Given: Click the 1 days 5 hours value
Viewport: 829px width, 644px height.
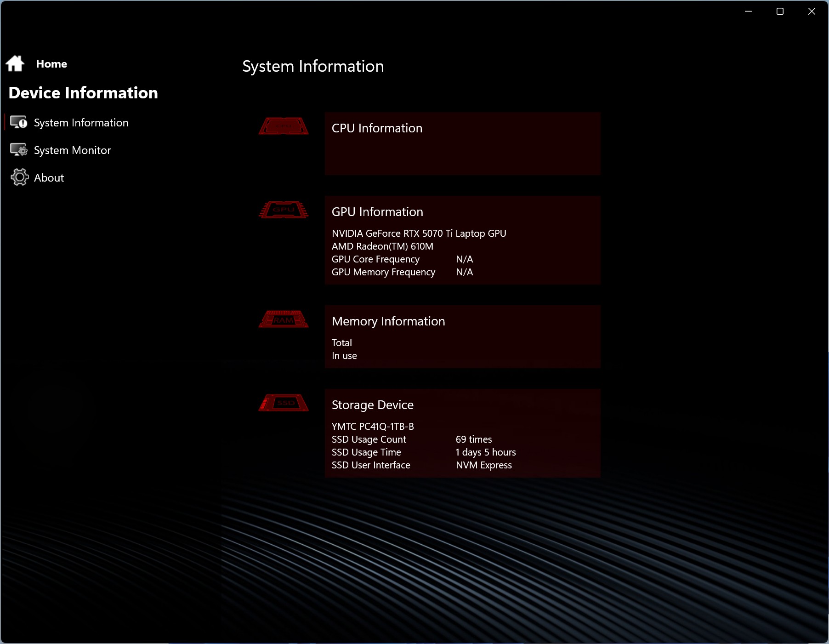Looking at the screenshot, I should point(486,452).
